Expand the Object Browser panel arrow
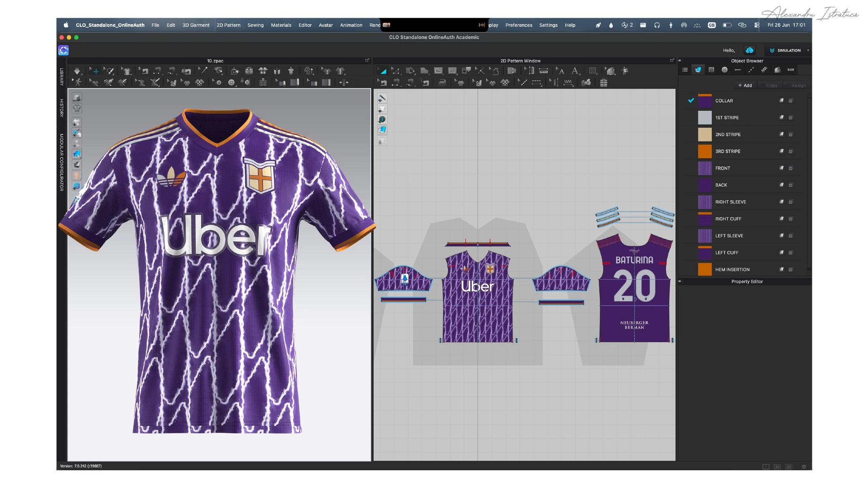 click(x=679, y=61)
